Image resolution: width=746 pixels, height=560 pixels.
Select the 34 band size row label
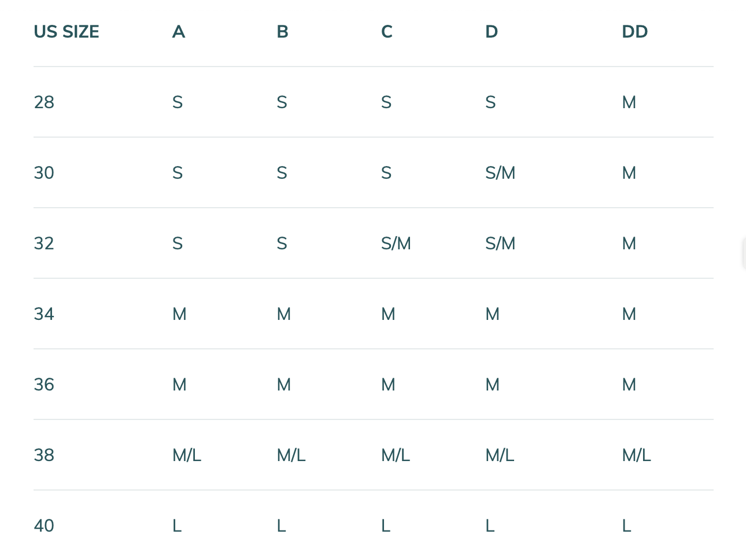click(44, 314)
